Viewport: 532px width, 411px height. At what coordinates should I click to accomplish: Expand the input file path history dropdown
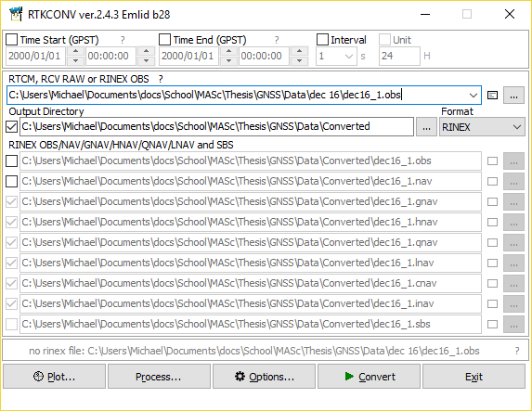[x=474, y=96]
